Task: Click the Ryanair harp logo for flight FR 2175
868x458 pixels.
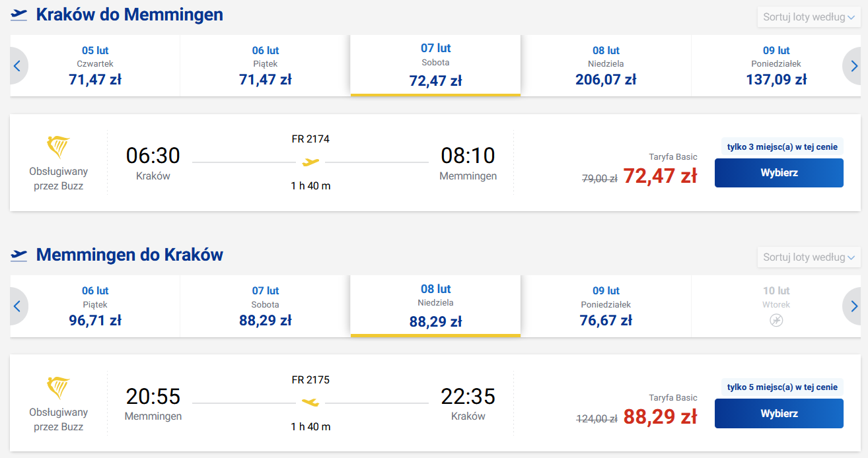Action: click(x=58, y=388)
